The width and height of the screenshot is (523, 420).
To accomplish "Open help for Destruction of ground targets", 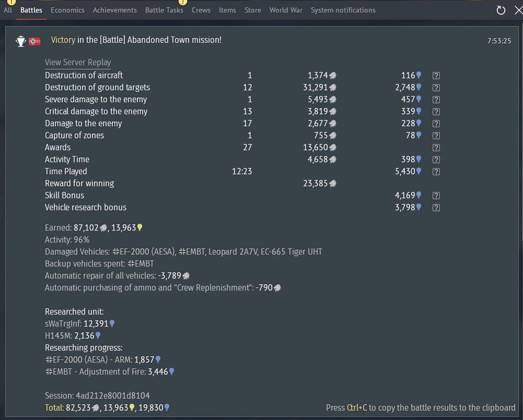I will click(x=436, y=88).
